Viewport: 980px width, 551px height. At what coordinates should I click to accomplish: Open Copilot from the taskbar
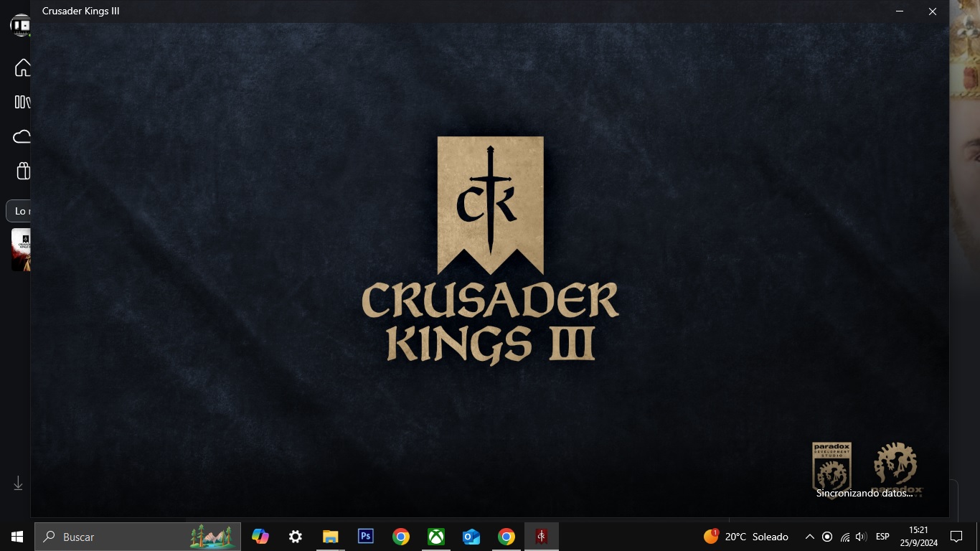coord(260,537)
